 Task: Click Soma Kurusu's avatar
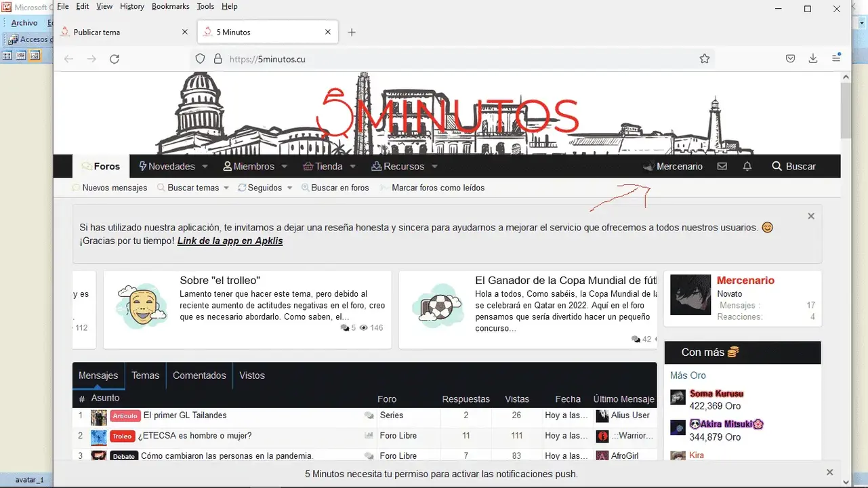(x=678, y=397)
